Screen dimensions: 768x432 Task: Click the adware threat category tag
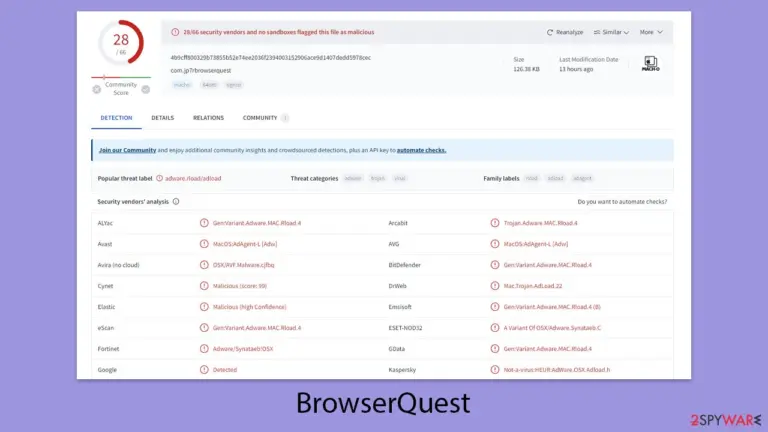click(x=353, y=178)
